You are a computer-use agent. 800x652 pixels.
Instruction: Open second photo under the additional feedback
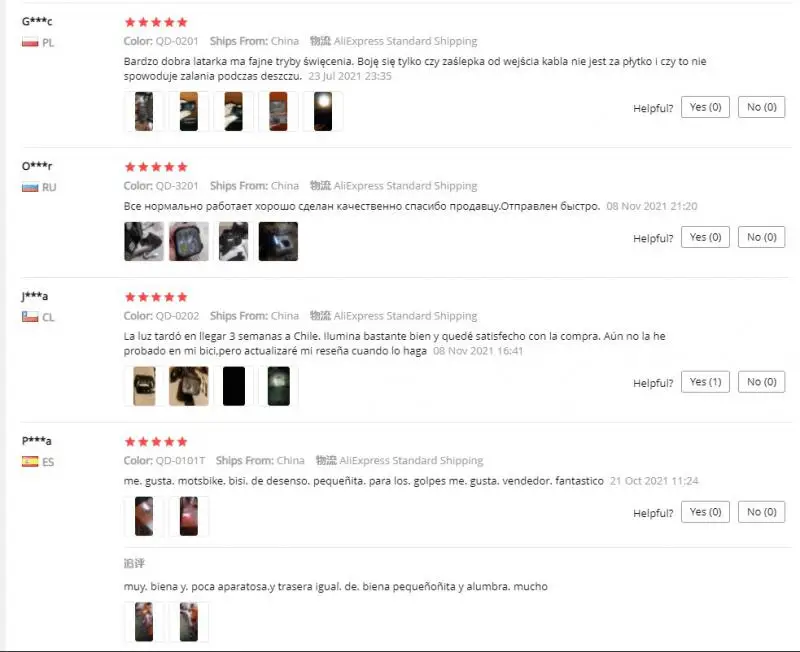pos(189,622)
